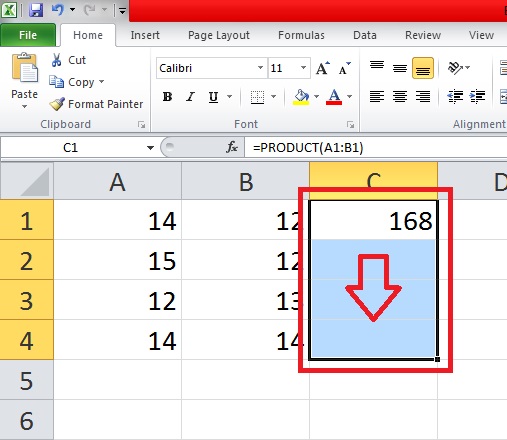This screenshot has height=440, width=507.
Task: Select row 6 header
Action: (x=27, y=420)
